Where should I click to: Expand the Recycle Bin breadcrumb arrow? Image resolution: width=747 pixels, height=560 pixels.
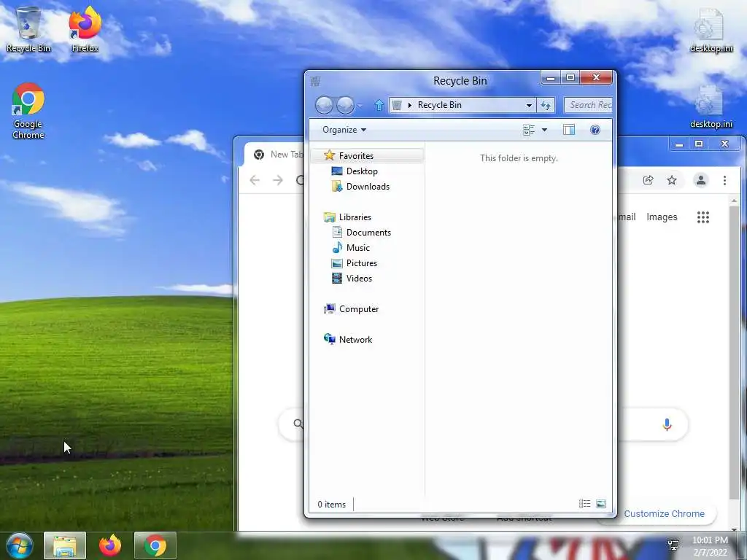click(410, 105)
